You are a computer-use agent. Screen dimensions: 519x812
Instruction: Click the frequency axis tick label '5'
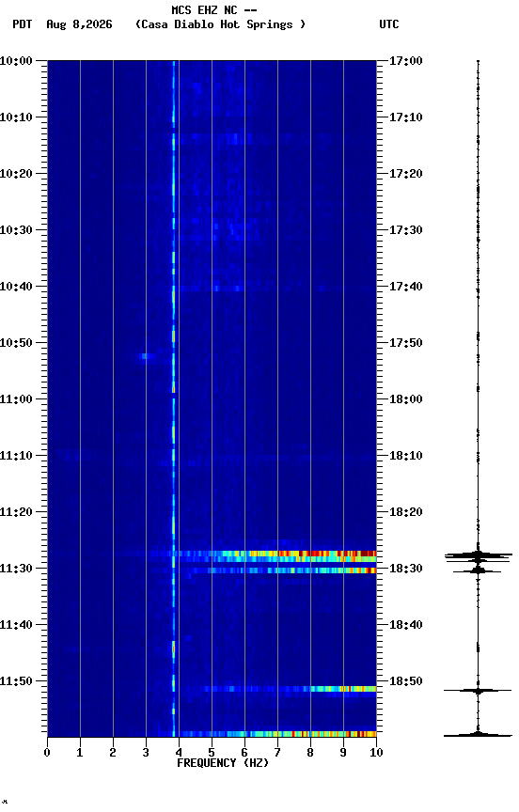click(x=212, y=753)
